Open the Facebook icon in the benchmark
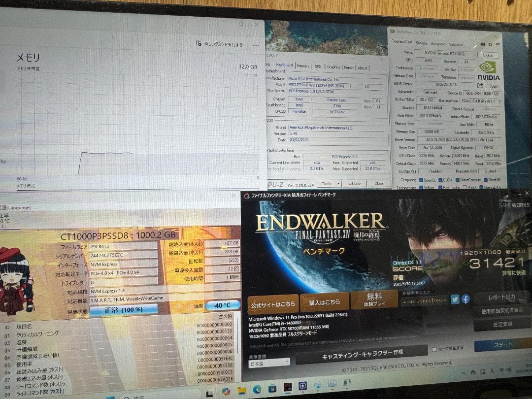This screenshot has width=532, height=399. pyautogui.click(x=465, y=299)
